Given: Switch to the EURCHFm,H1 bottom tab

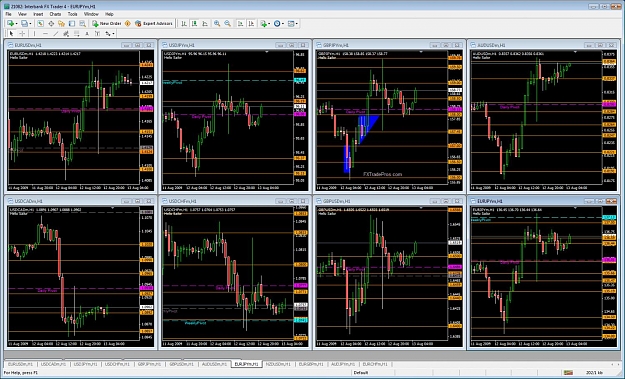Looking at the screenshot, I should 375,364.
